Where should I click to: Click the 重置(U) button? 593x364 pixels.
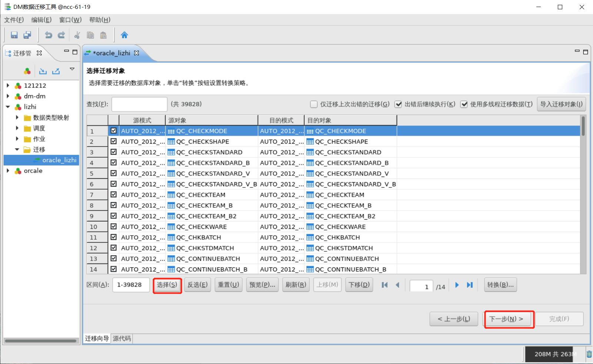pos(228,285)
